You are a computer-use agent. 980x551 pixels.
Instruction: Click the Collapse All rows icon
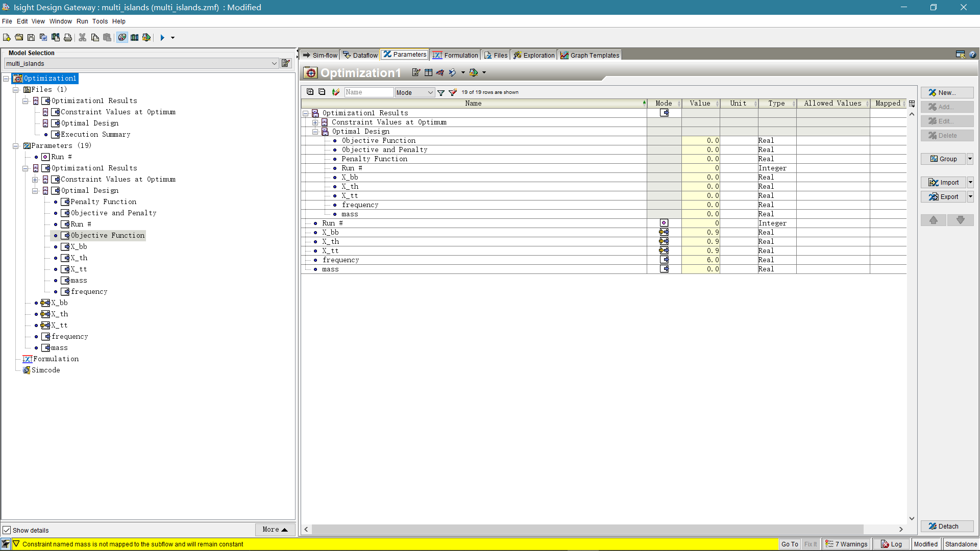(322, 92)
